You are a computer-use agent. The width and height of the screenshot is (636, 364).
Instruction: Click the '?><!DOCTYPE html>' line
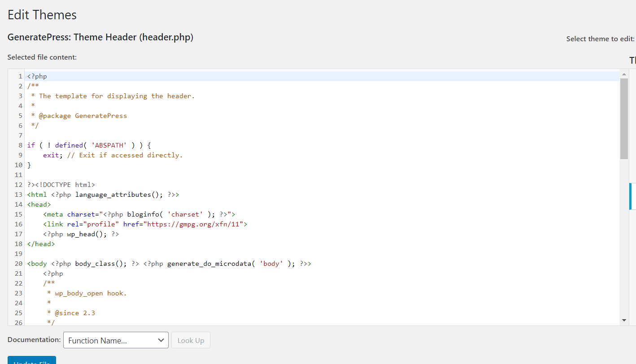pyautogui.click(x=61, y=185)
